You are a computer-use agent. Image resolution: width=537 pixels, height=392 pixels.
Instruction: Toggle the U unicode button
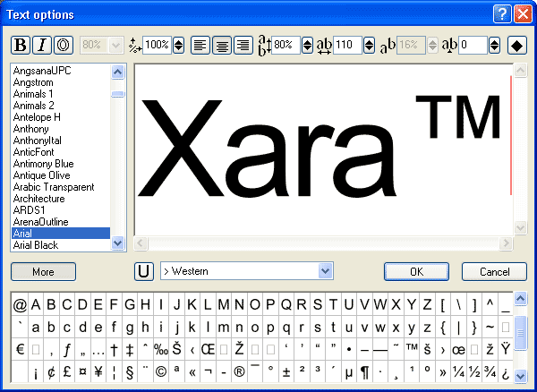(144, 271)
